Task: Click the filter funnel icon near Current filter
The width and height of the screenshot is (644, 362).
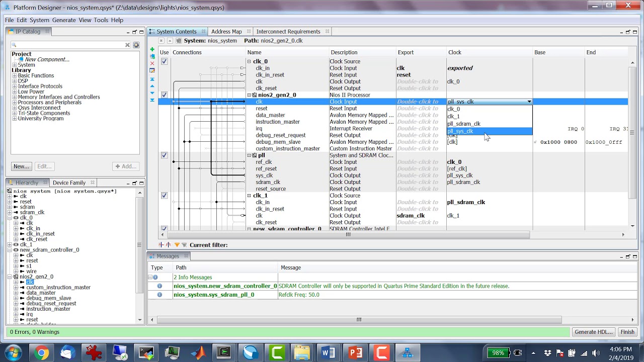Action: coord(177,245)
